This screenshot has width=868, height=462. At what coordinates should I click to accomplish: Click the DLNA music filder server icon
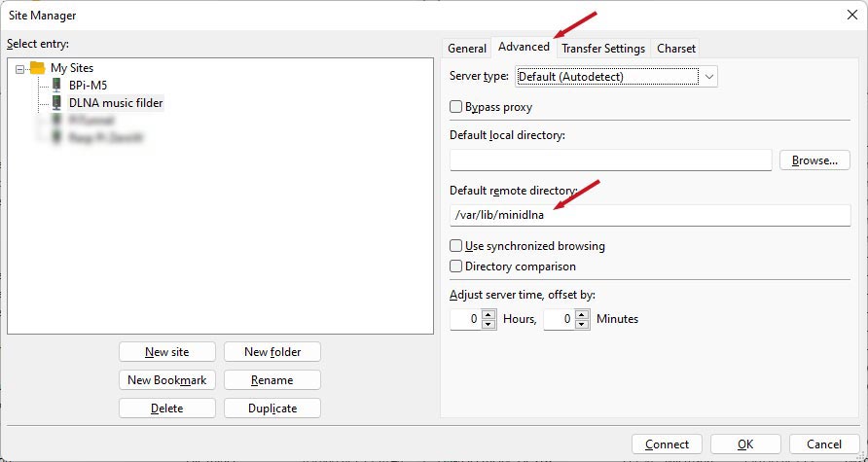tap(56, 103)
